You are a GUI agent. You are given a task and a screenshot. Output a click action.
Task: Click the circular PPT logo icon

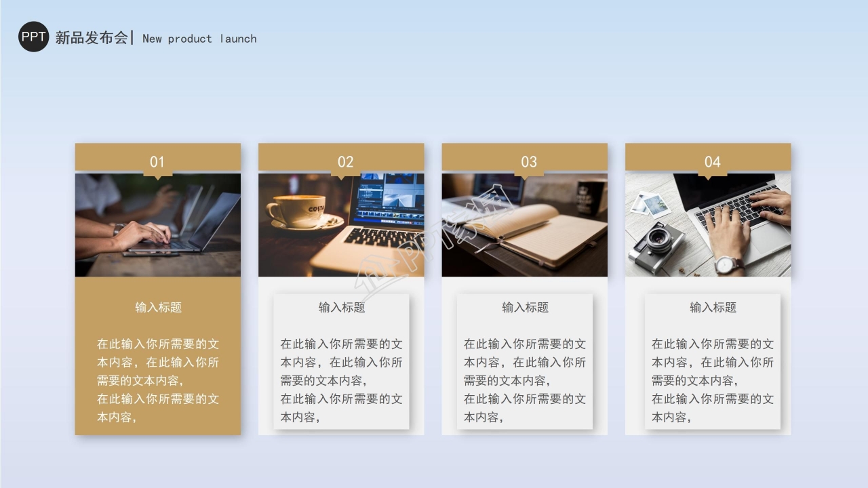(33, 37)
